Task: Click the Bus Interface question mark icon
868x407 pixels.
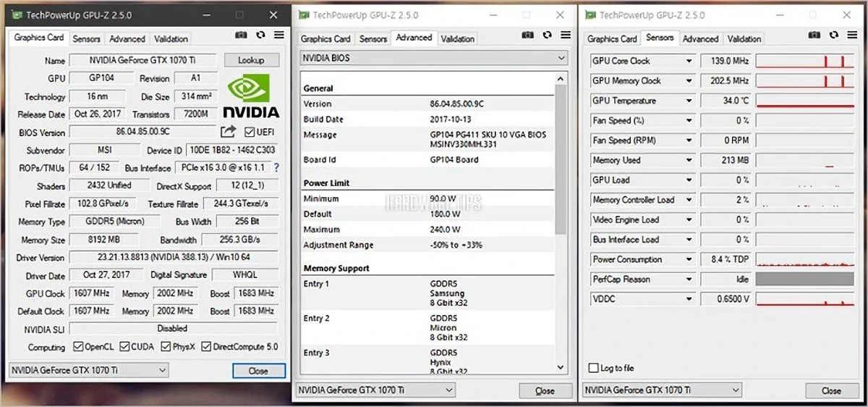Action: (x=276, y=168)
